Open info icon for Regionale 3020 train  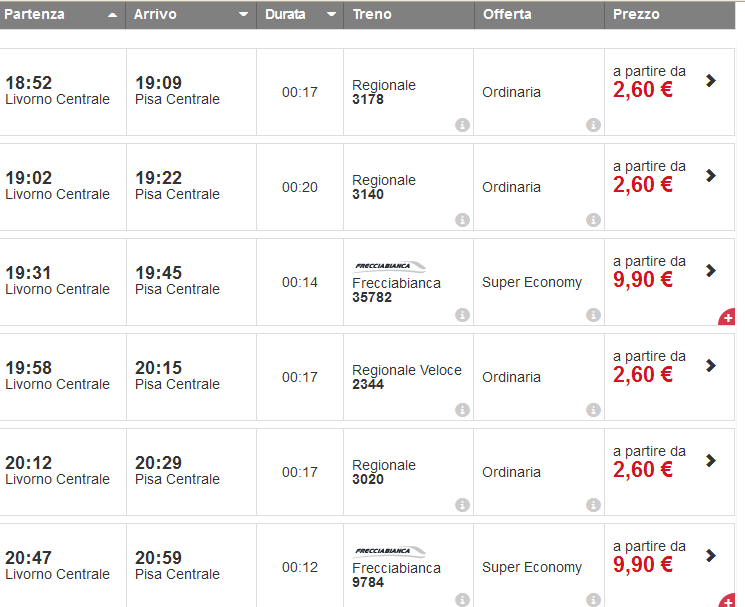462,505
